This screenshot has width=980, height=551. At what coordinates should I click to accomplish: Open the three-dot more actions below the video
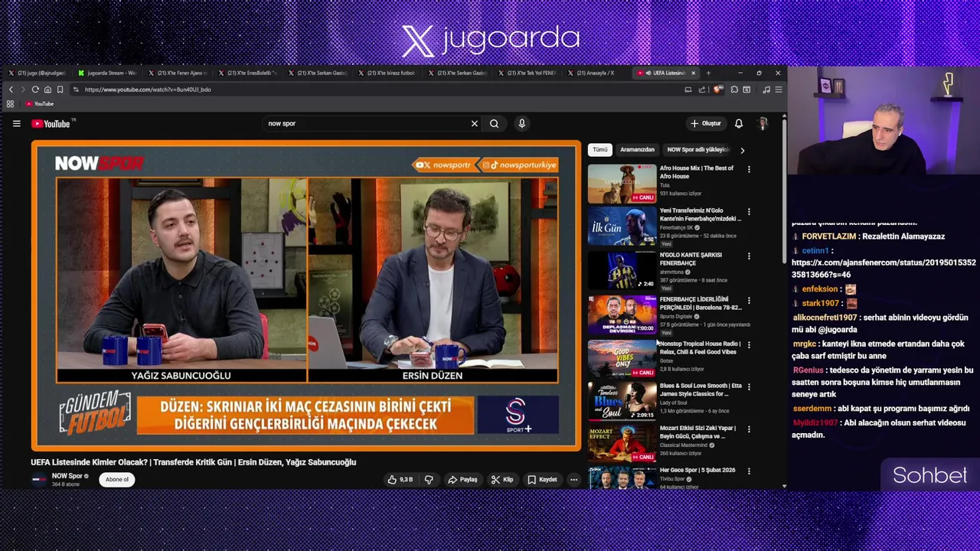[x=573, y=480]
